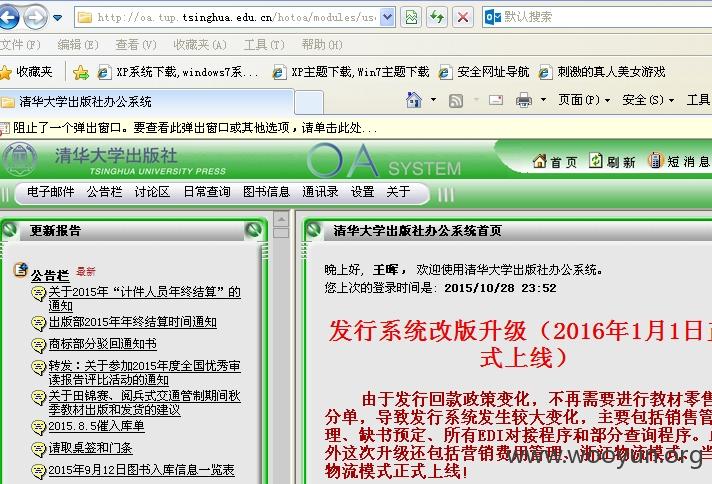Click the read mail envelope icon
The height and width of the screenshot is (484, 712).
click(x=496, y=100)
